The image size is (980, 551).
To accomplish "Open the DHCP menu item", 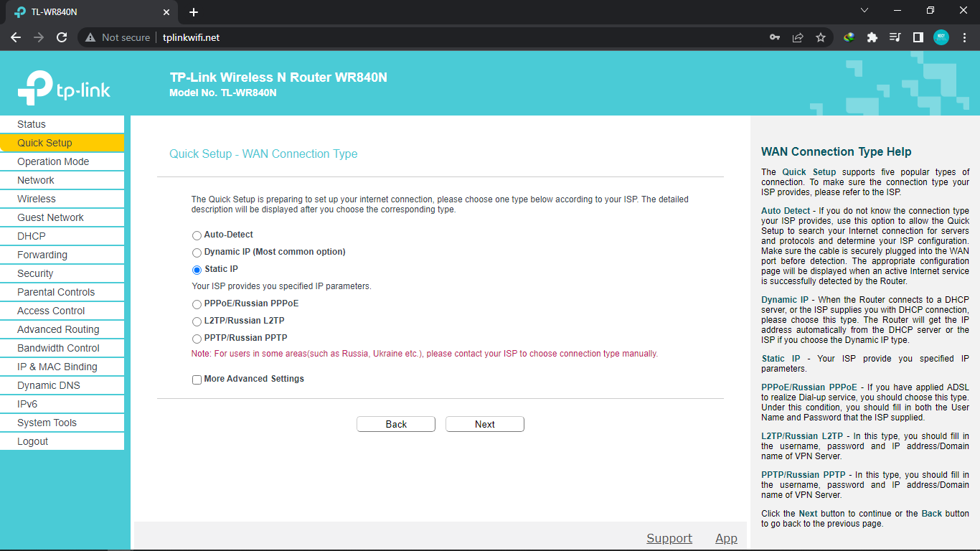I will (62, 236).
